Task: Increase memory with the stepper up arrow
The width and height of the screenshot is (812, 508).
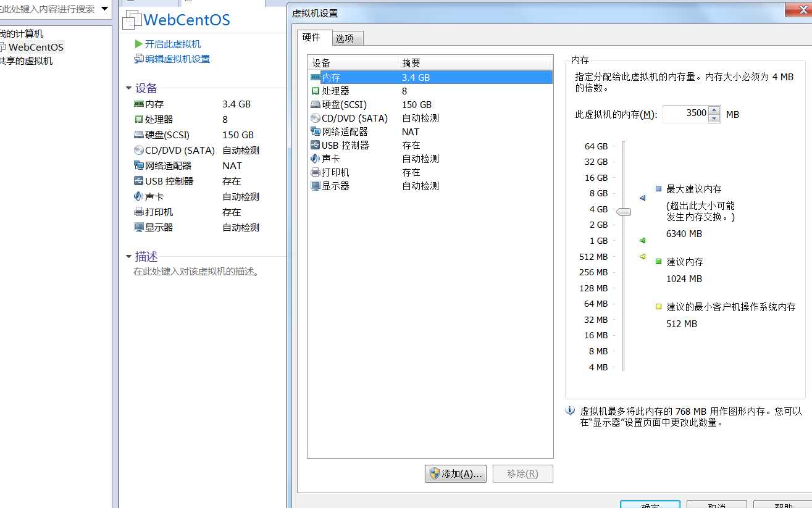Action: tap(714, 110)
